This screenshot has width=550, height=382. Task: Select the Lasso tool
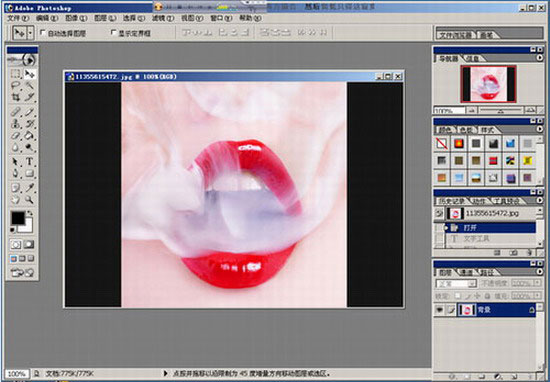pos(15,86)
